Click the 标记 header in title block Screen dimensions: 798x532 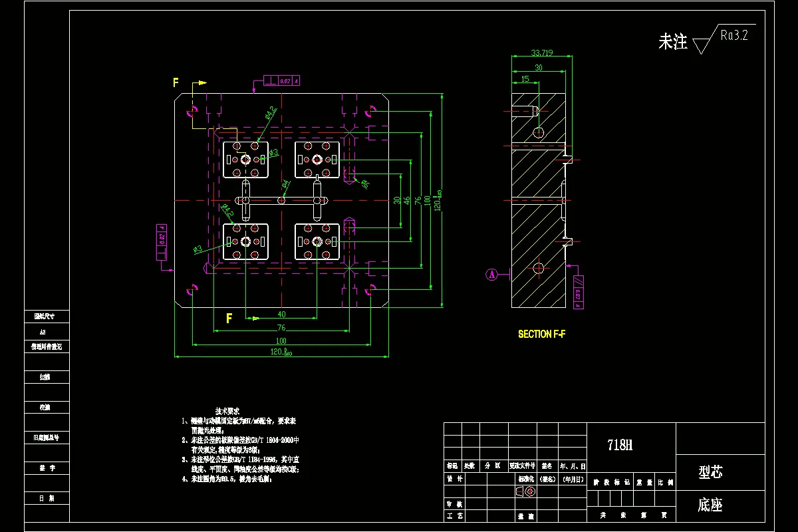[x=452, y=466]
